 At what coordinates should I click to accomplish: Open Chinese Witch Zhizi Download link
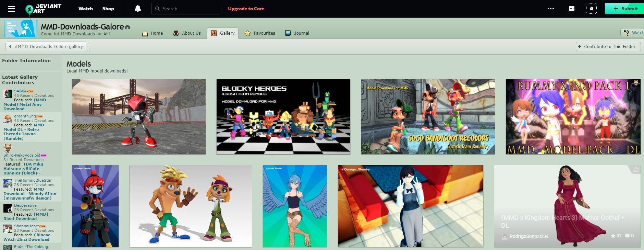[27, 237]
